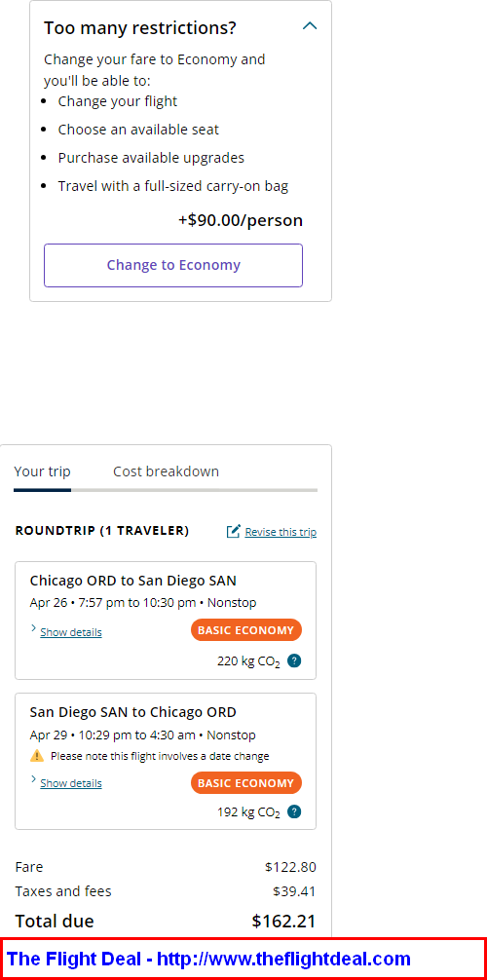
Task: Click the pencil edit icon beside Revise this trip
Action: pyautogui.click(x=233, y=531)
